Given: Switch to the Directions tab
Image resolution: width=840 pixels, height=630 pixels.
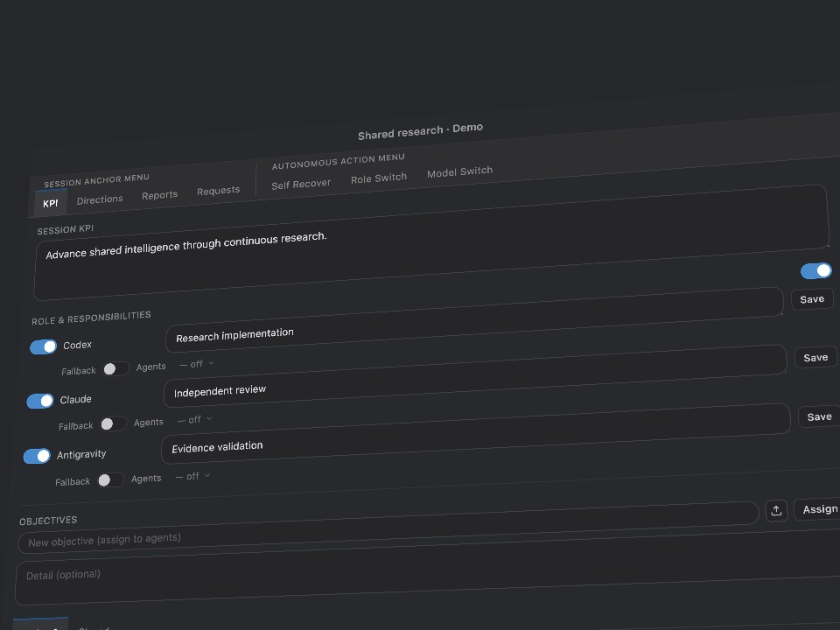Looking at the screenshot, I should coord(100,199).
